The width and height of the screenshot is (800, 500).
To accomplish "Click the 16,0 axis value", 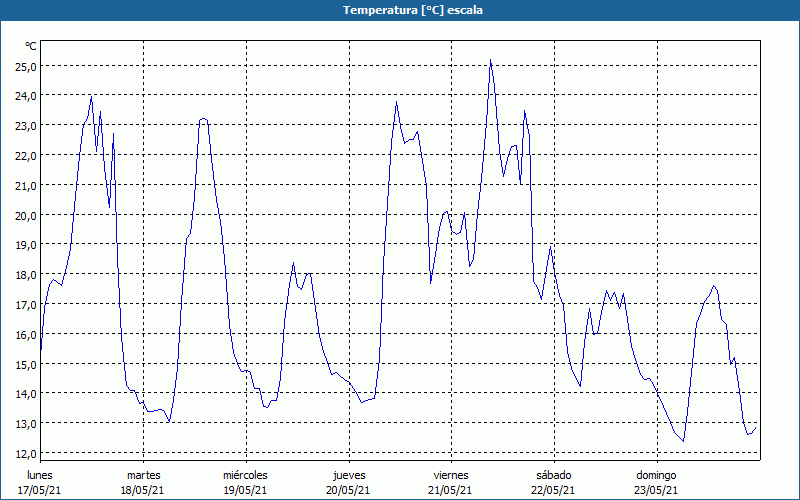I will point(27,335).
